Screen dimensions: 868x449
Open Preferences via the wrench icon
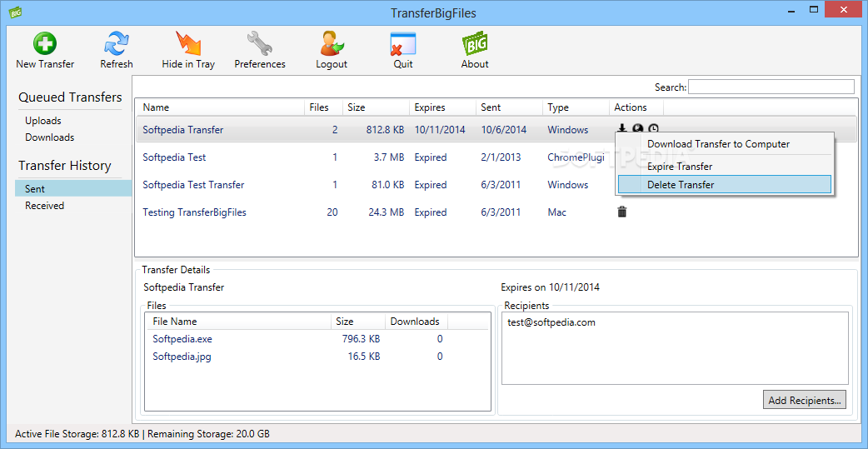260,43
